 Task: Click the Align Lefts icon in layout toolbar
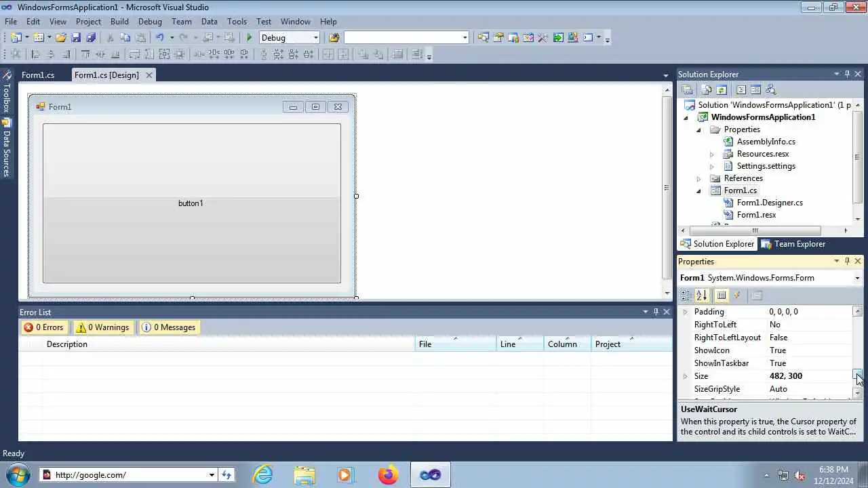click(36, 55)
